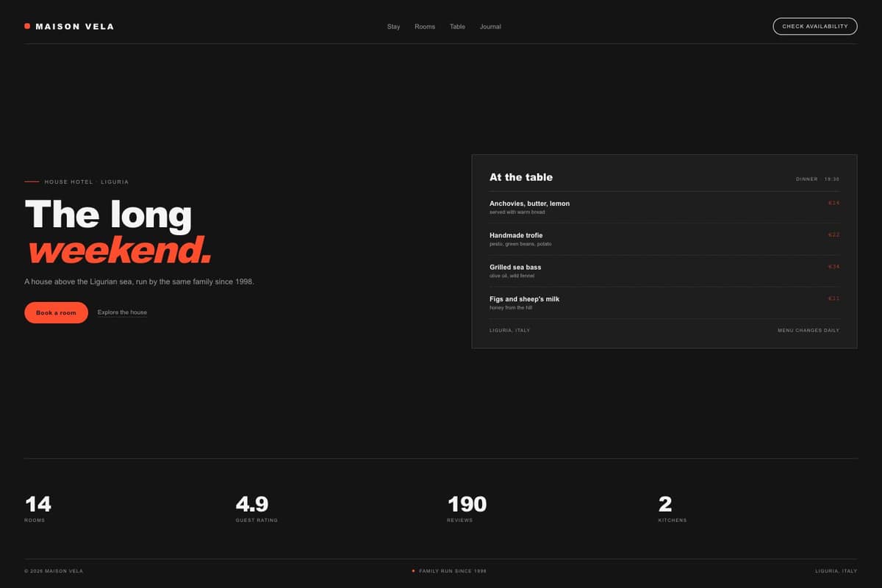The width and height of the screenshot is (882, 588).
Task: Select the Grilled sea bass dish
Action: point(664,270)
